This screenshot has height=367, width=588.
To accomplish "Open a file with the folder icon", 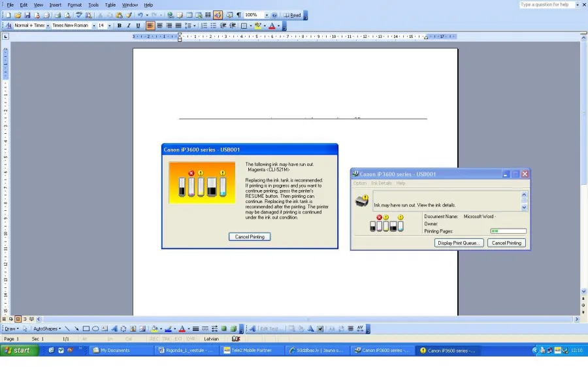I will [x=18, y=16].
